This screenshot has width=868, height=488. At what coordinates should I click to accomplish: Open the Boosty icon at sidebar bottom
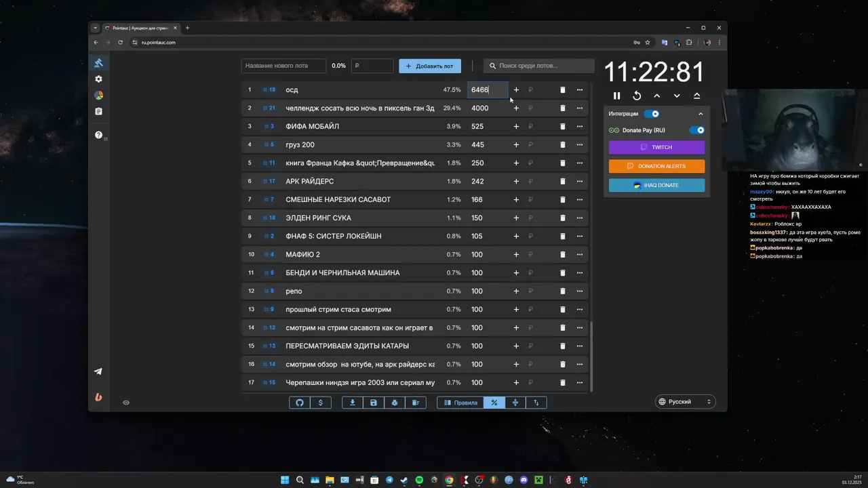click(x=98, y=397)
